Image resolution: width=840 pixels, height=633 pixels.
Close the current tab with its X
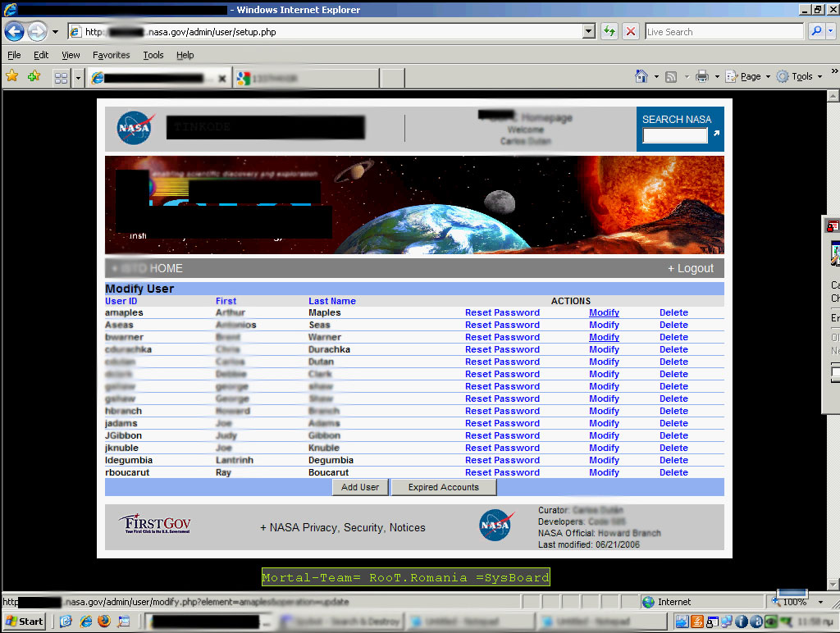[x=222, y=78]
